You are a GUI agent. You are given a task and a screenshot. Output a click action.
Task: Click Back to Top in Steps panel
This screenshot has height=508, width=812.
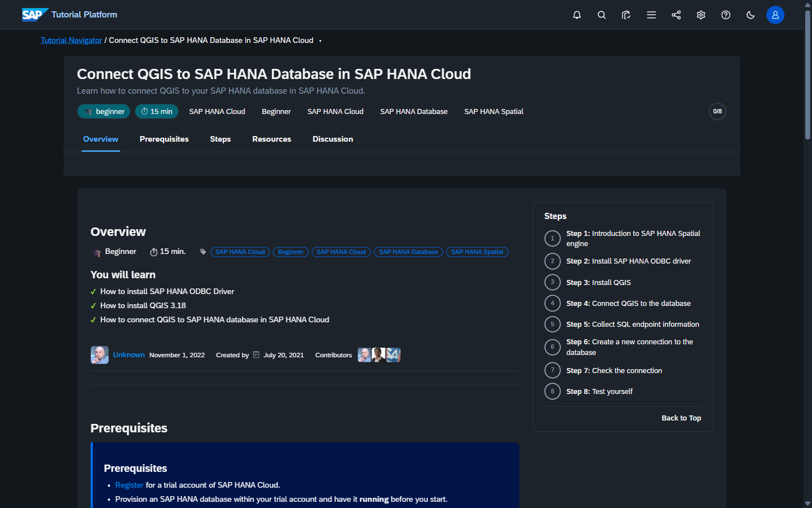coord(681,418)
